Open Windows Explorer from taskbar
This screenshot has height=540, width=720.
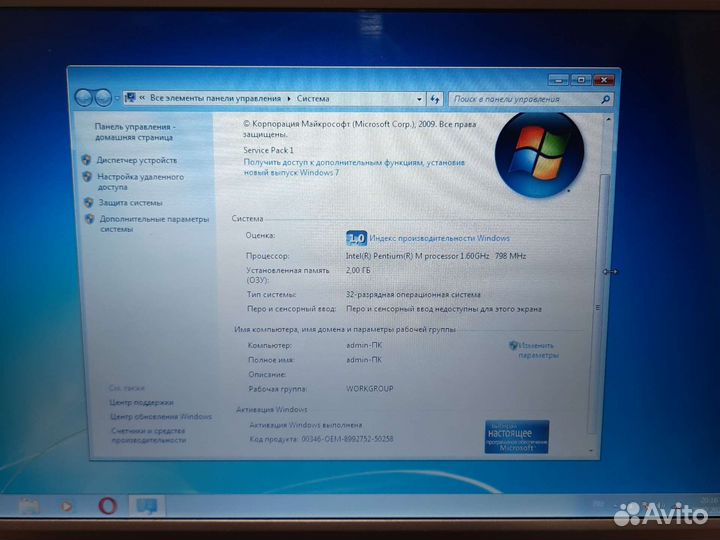pyautogui.click(x=29, y=506)
